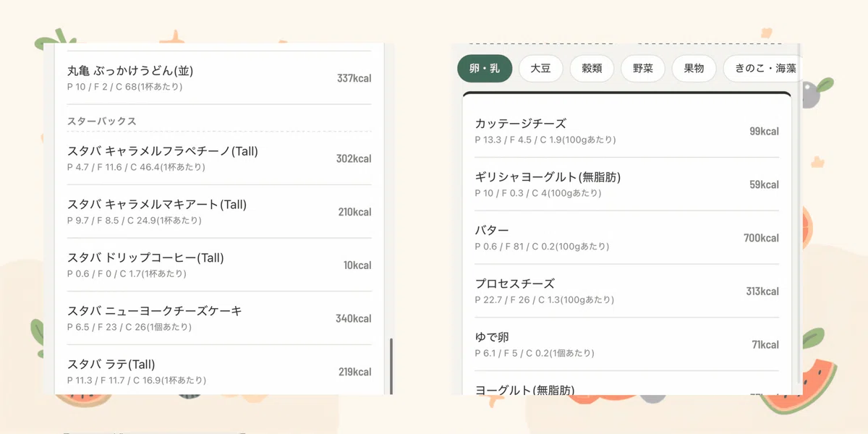Click the 340kcal calorie value
Screen dimensions: 868x434
click(354, 319)
